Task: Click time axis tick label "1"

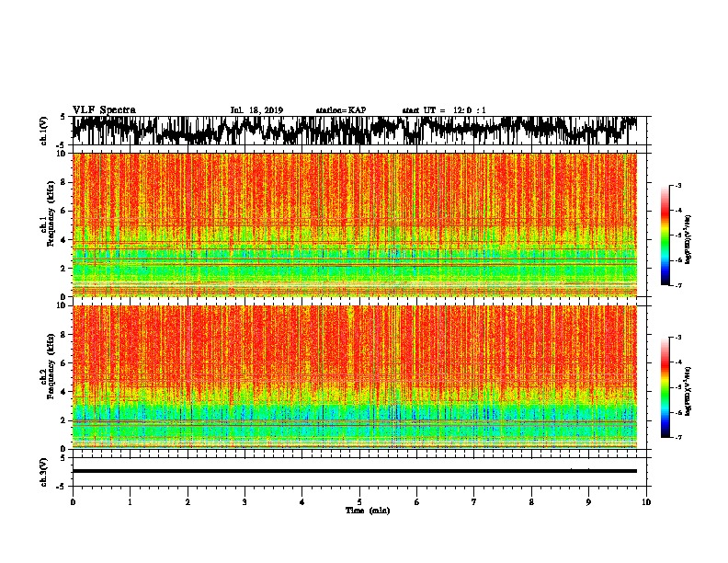Action: pos(130,502)
